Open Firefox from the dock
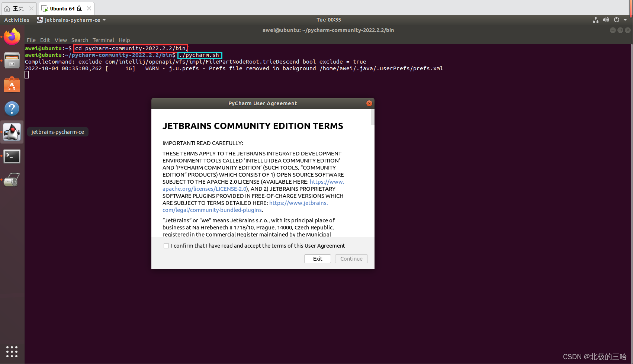 (x=12, y=36)
